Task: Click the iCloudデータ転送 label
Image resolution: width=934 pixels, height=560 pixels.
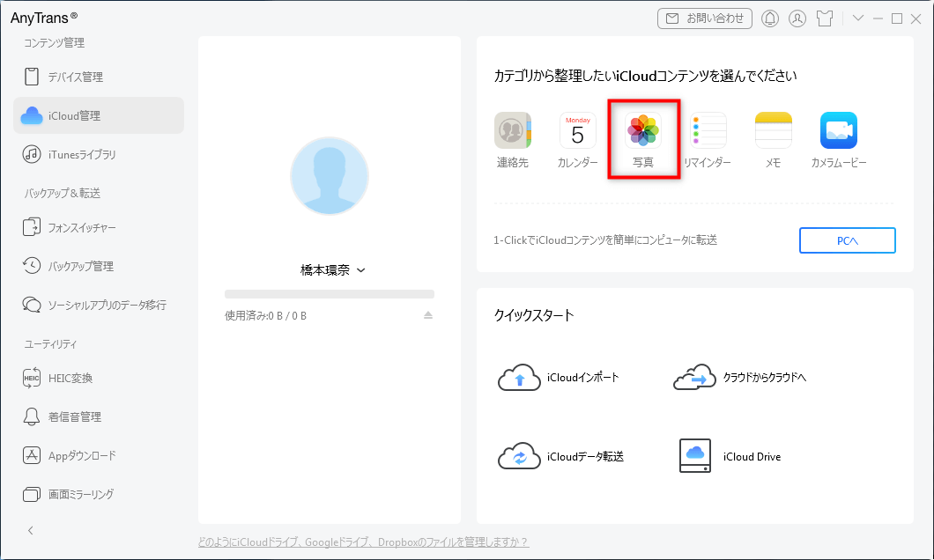Action: tap(585, 456)
